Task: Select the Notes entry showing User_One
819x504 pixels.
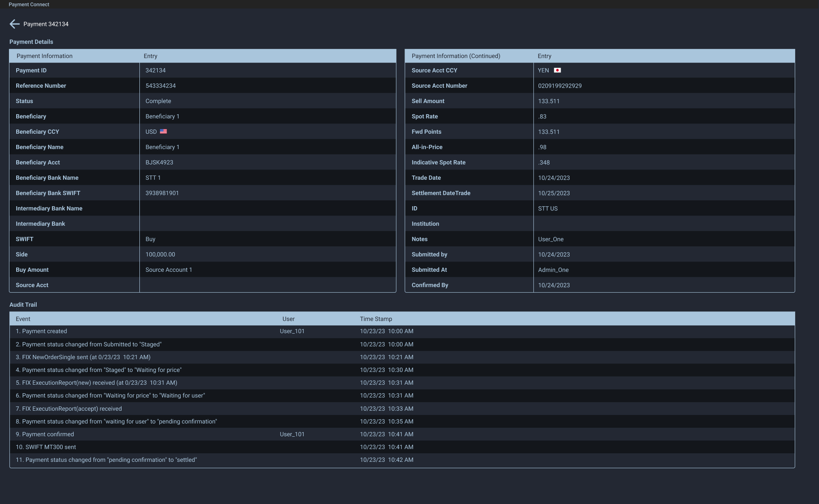Action: pyautogui.click(x=551, y=239)
